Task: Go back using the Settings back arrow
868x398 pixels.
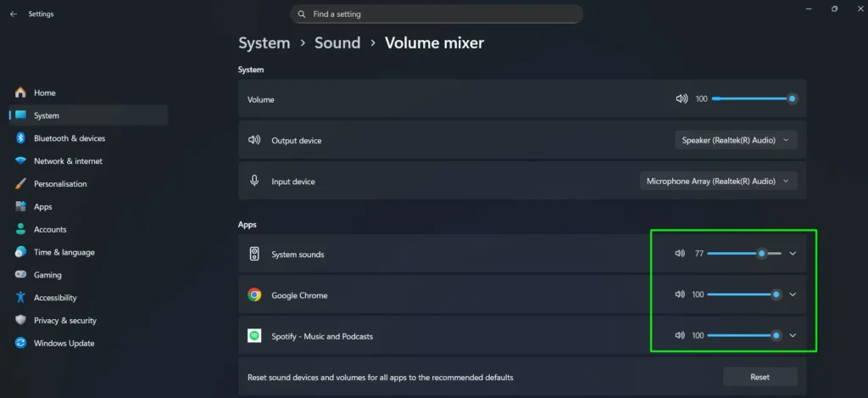Action: 14,14
